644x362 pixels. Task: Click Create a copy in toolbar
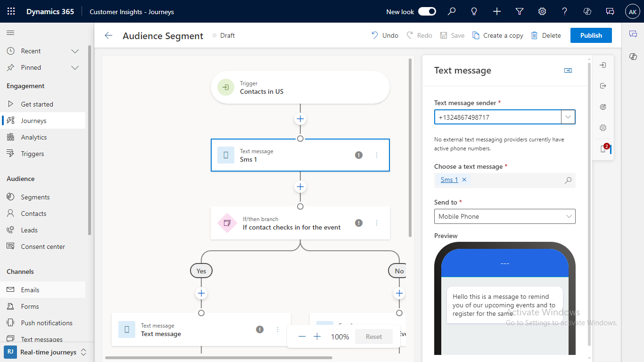[x=498, y=35]
